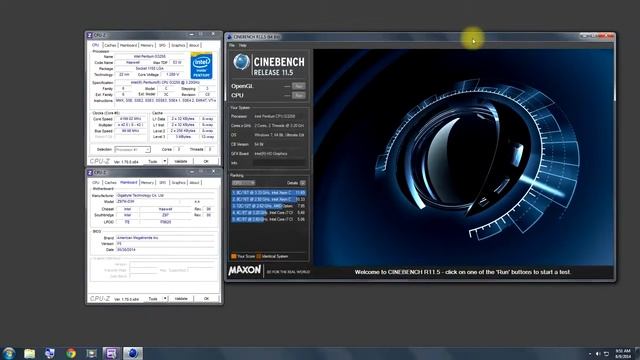Click the Tools button in lower CPU-Z
640x360 pixels.
coord(153,299)
